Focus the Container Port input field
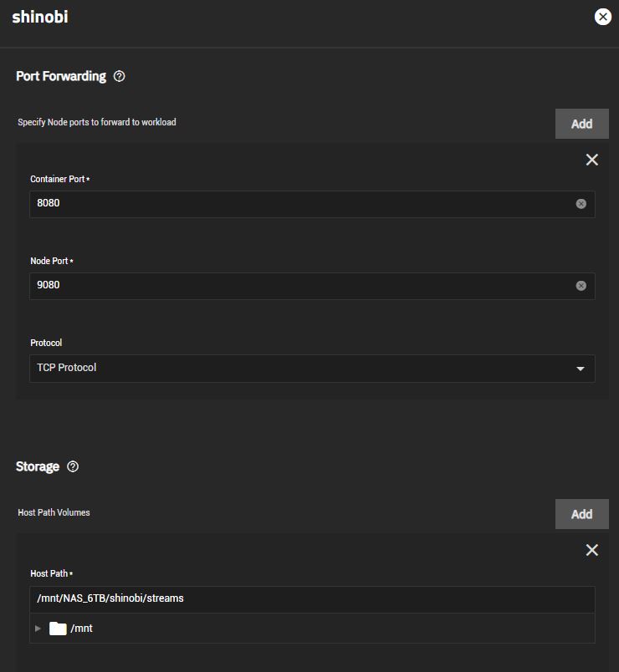Image resolution: width=619 pixels, height=672 pixels. (303, 204)
